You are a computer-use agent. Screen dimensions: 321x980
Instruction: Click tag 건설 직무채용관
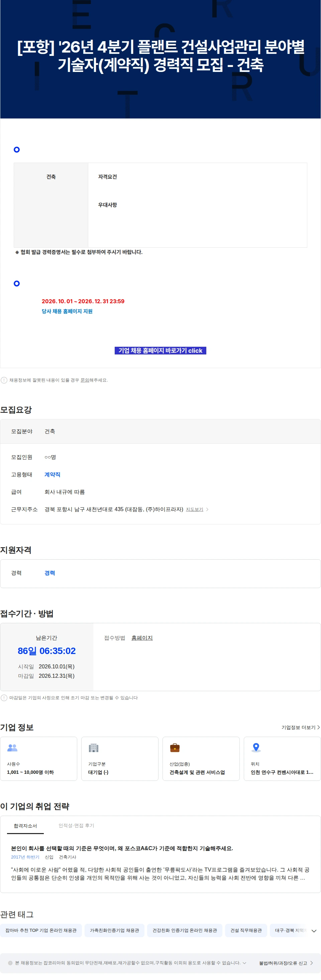click(x=246, y=930)
